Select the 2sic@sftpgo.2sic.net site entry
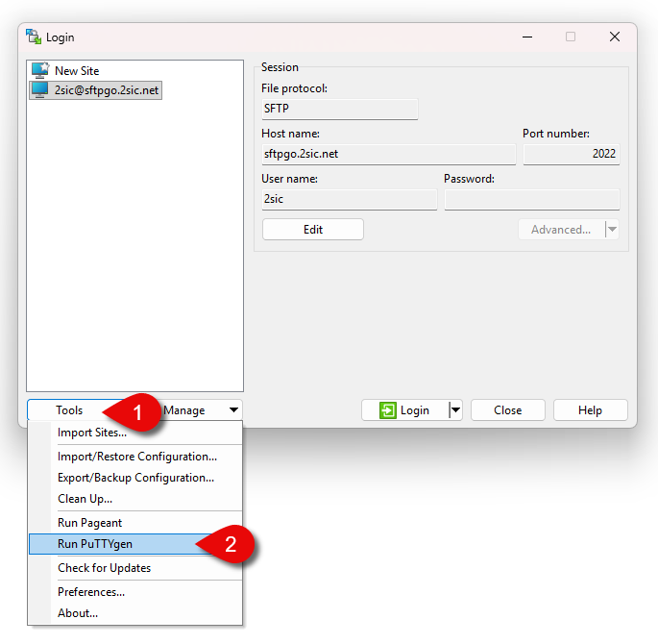 click(x=96, y=89)
